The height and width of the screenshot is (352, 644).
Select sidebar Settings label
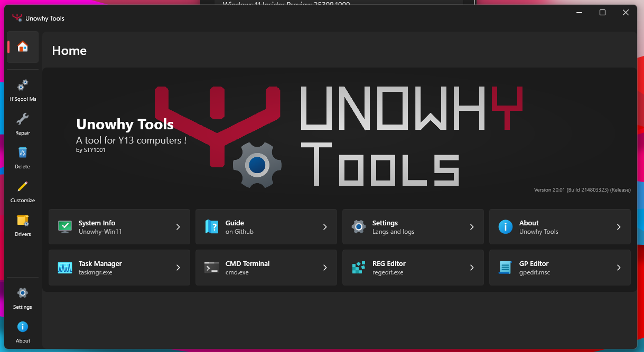(x=23, y=307)
